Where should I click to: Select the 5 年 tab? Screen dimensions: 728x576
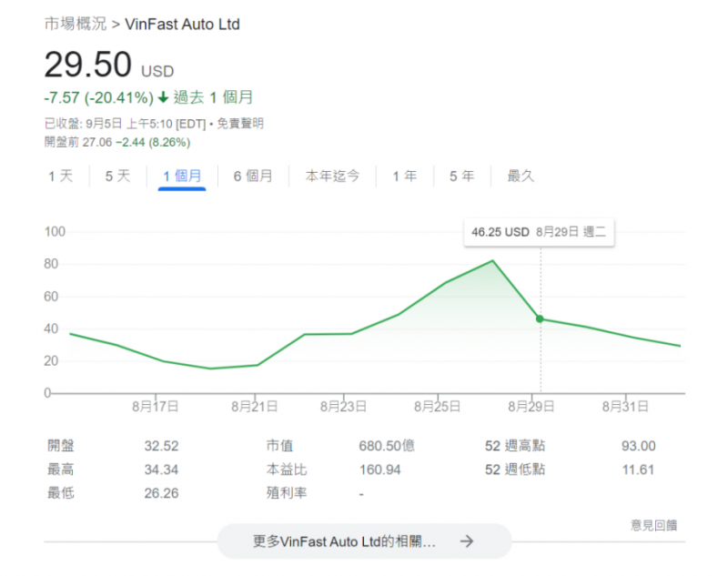[x=461, y=177]
